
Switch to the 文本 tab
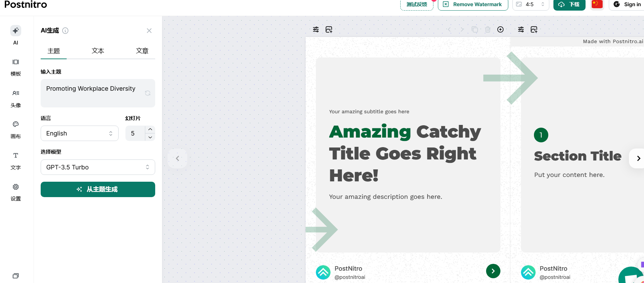point(98,51)
